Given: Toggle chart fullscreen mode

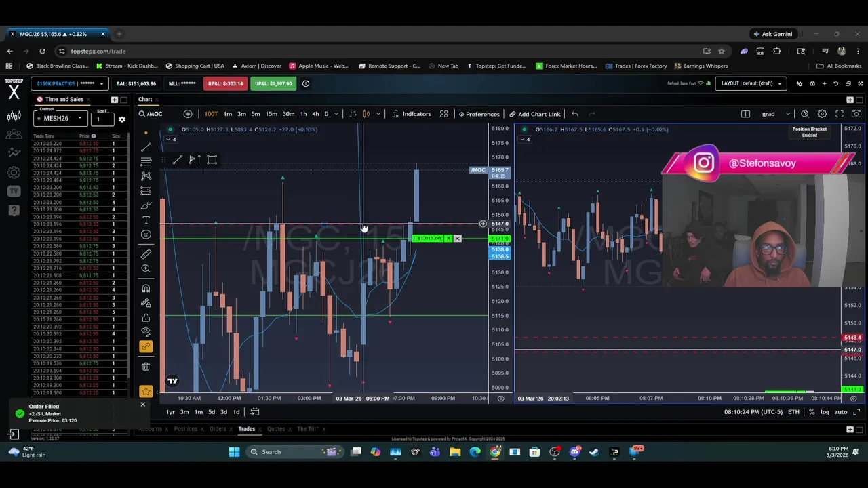Looking at the screenshot, I should pyautogui.click(x=840, y=114).
